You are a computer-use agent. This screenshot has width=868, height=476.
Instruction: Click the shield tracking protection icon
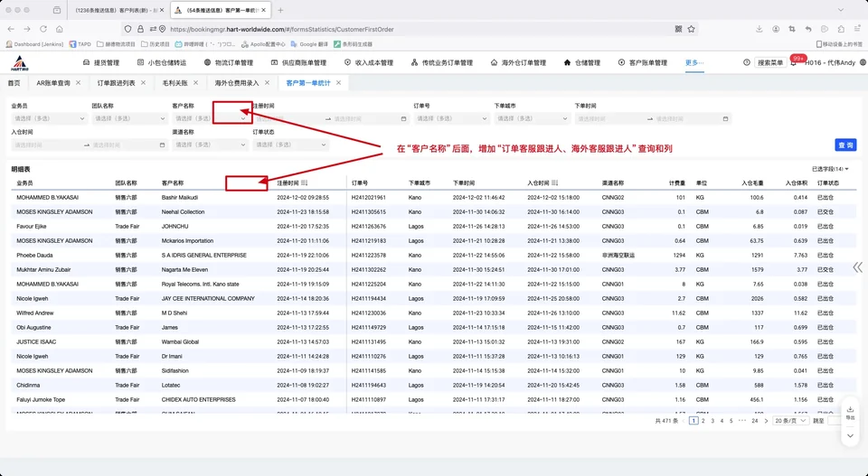point(127,29)
